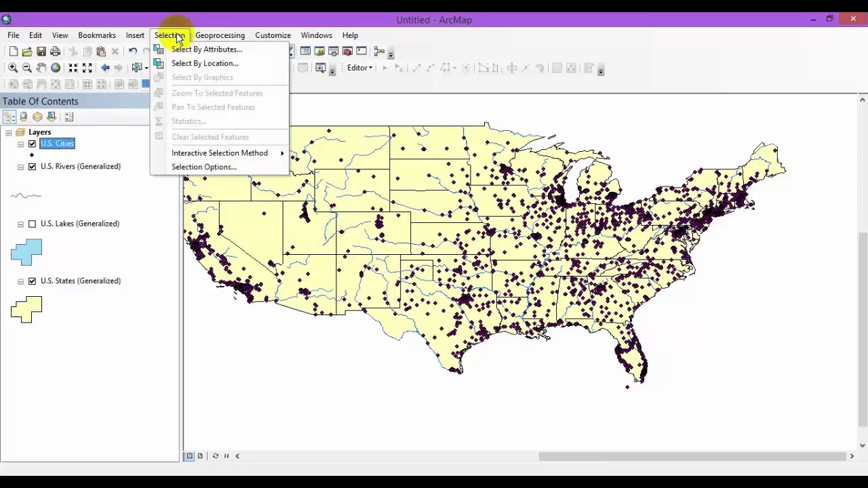Select the Zoom Out magnifier tool
This screenshot has height=488, width=868.
27,68
